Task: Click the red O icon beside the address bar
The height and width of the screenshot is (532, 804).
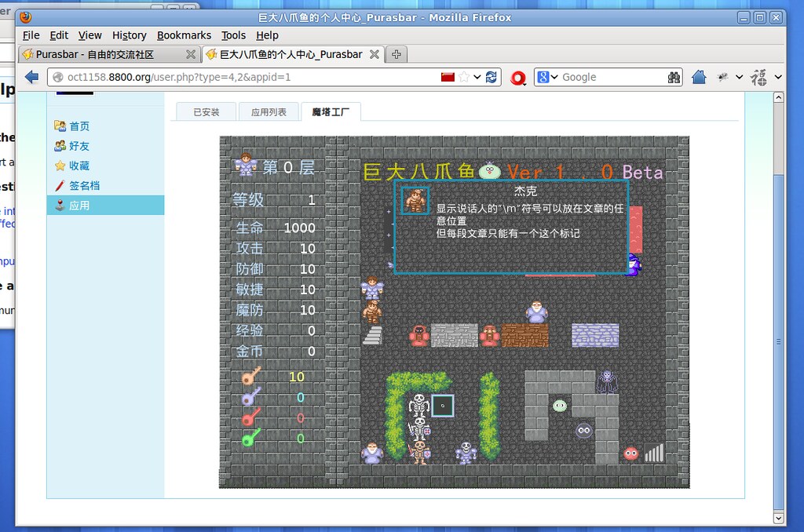Action: click(x=517, y=77)
